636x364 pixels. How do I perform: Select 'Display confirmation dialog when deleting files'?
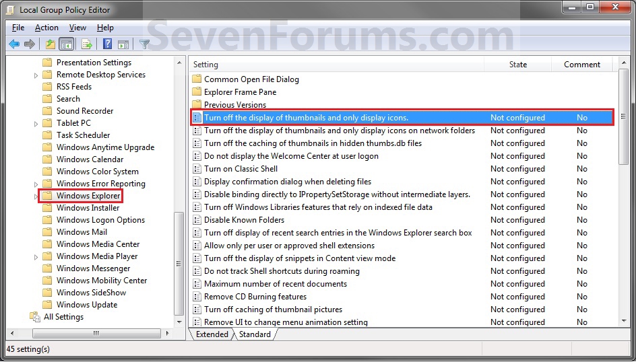288,182
